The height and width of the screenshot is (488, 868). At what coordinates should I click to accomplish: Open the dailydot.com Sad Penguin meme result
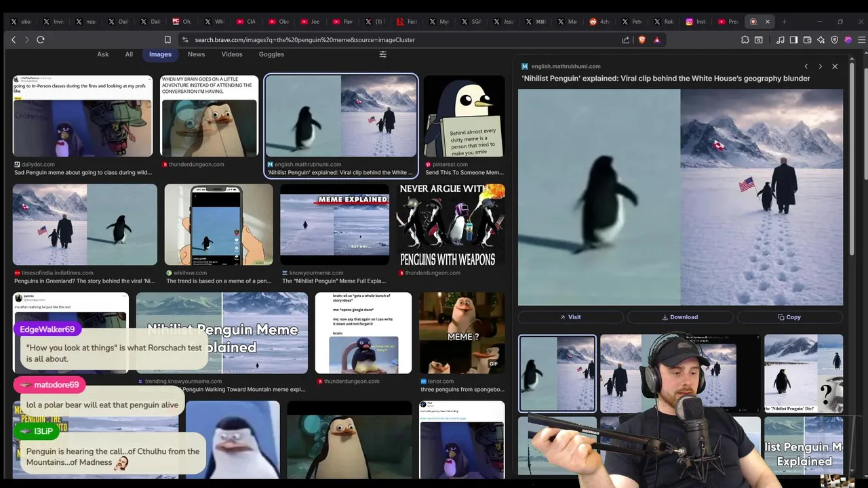pyautogui.click(x=83, y=116)
